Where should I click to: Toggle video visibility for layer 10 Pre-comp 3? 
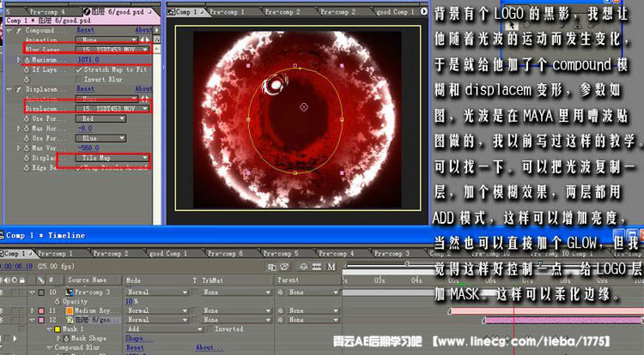pos(2,292)
